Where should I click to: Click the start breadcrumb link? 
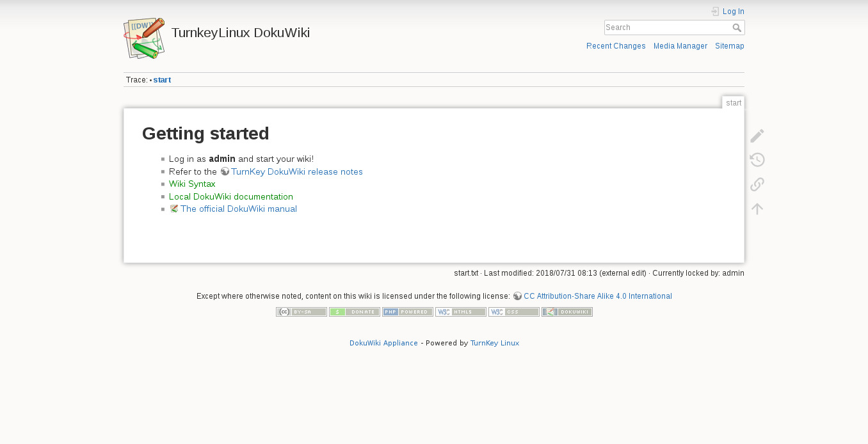coord(162,80)
